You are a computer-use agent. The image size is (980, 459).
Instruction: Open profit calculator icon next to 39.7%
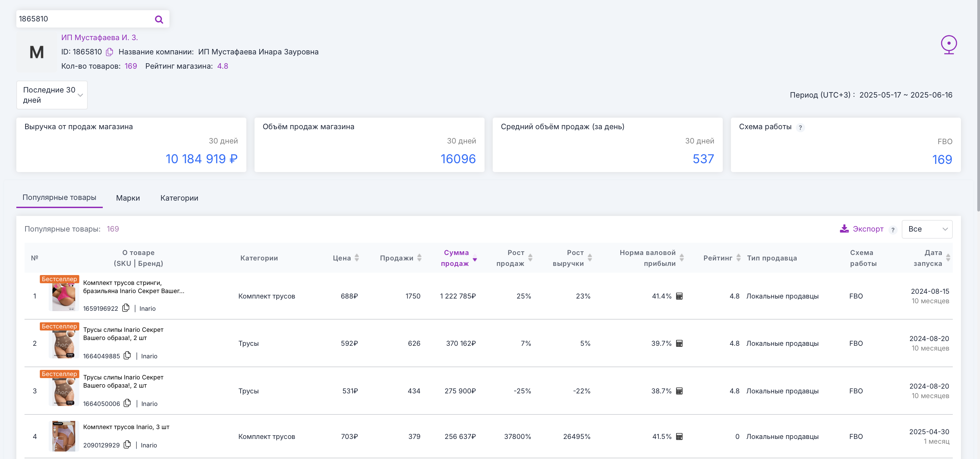pyautogui.click(x=679, y=343)
